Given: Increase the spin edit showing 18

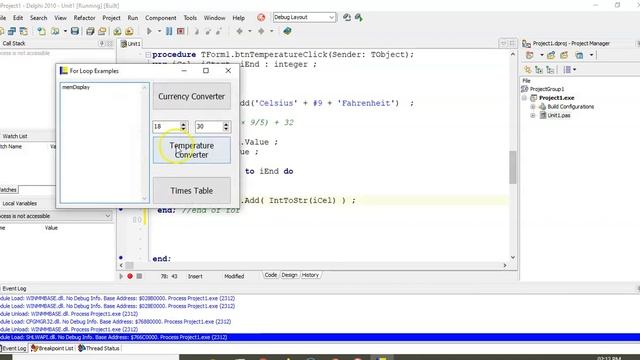Looking at the screenshot, I should (x=183, y=124).
